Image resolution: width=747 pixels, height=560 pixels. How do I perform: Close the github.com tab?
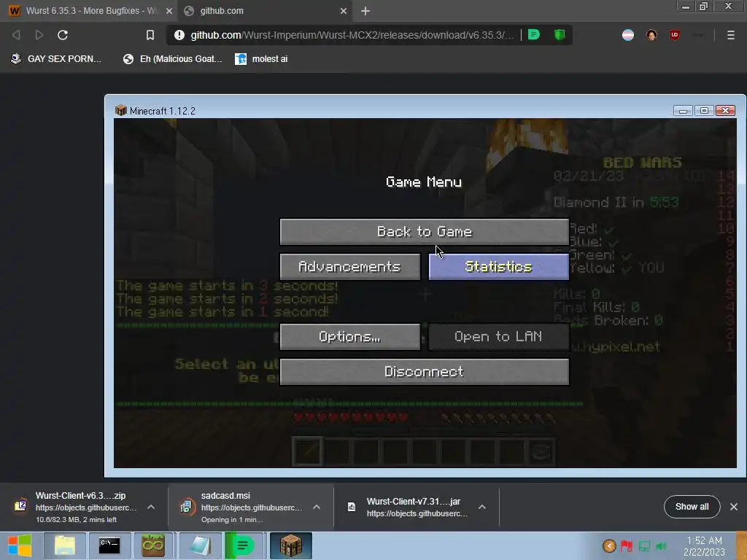point(344,10)
